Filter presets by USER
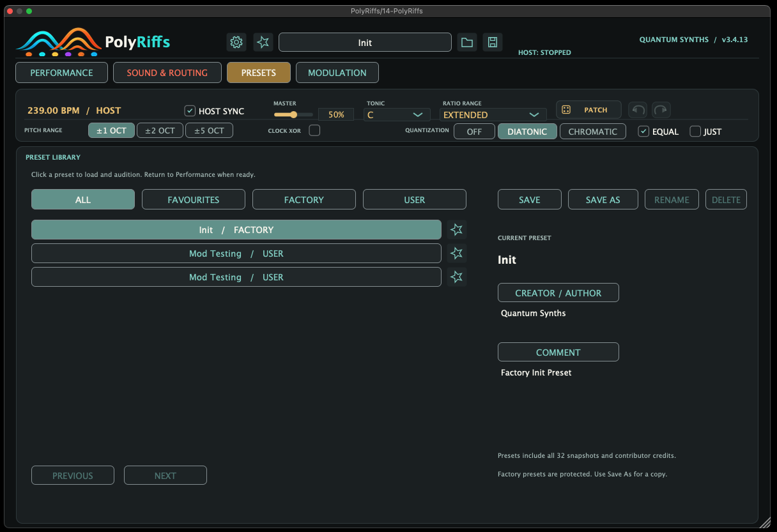The height and width of the screenshot is (532, 777). (415, 200)
